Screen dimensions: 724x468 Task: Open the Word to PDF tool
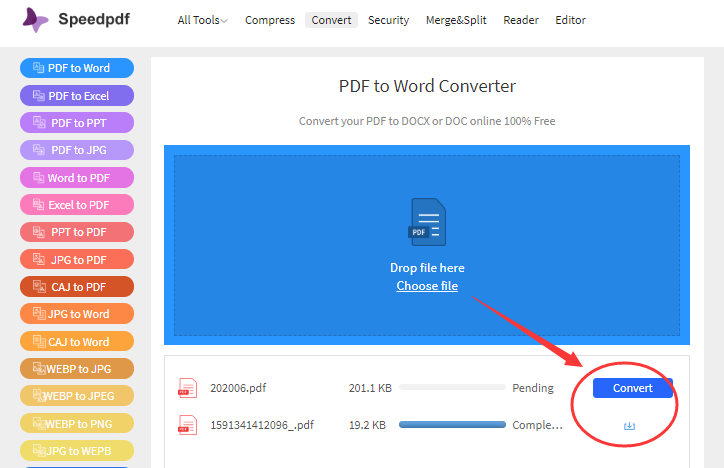pyautogui.click(x=77, y=178)
